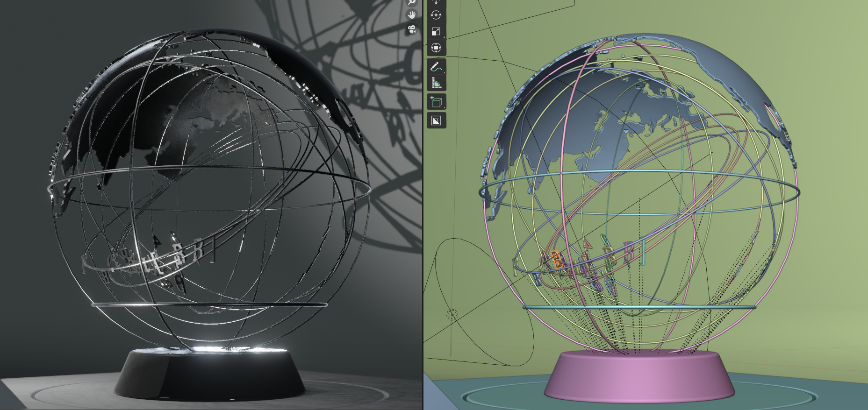Select the Move tool at toolbar top
The height and width of the screenshot is (410, 868).
[436, 2]
